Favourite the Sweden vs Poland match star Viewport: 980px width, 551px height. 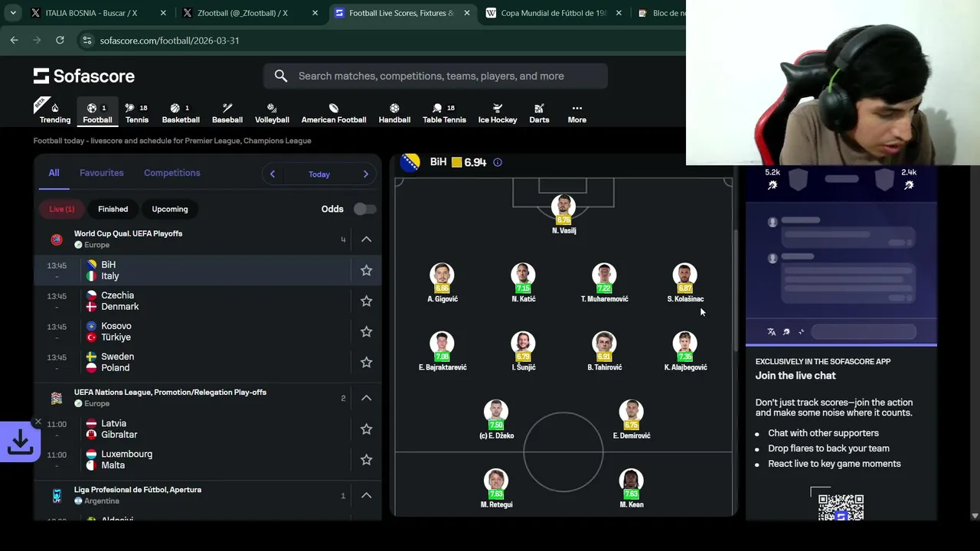click(366, 362)
